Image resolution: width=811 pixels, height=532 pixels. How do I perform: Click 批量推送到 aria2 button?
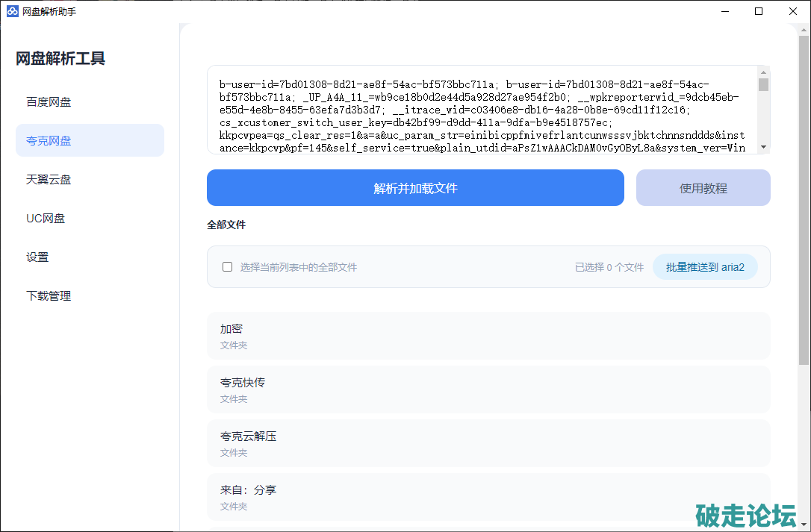[x=705, y=267]
